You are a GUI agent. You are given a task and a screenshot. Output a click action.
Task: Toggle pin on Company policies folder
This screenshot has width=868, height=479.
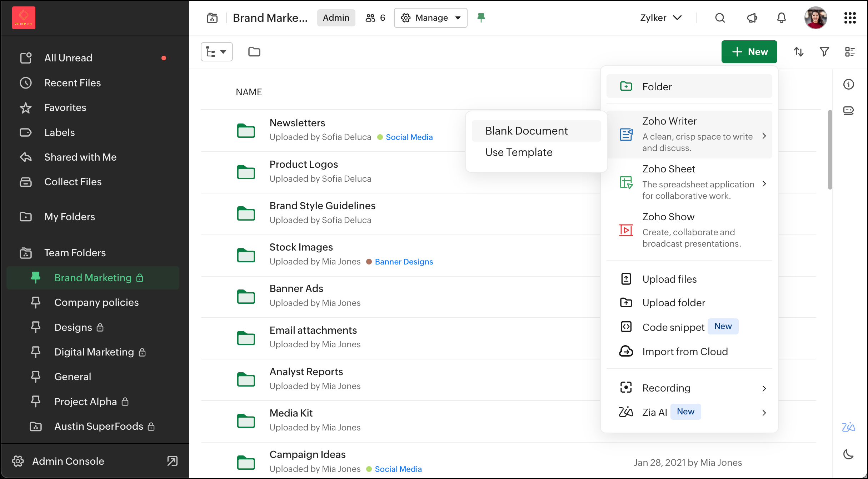click(x=35, y=302)
